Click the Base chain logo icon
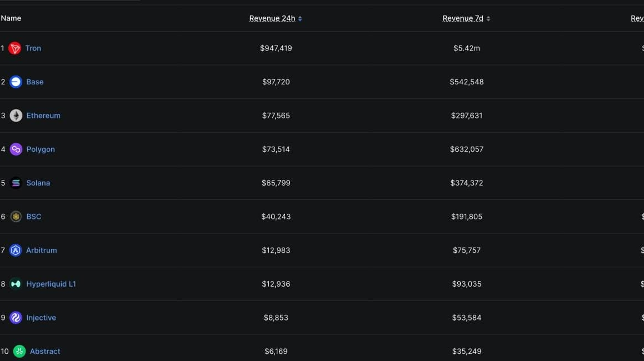 [16, 82]
